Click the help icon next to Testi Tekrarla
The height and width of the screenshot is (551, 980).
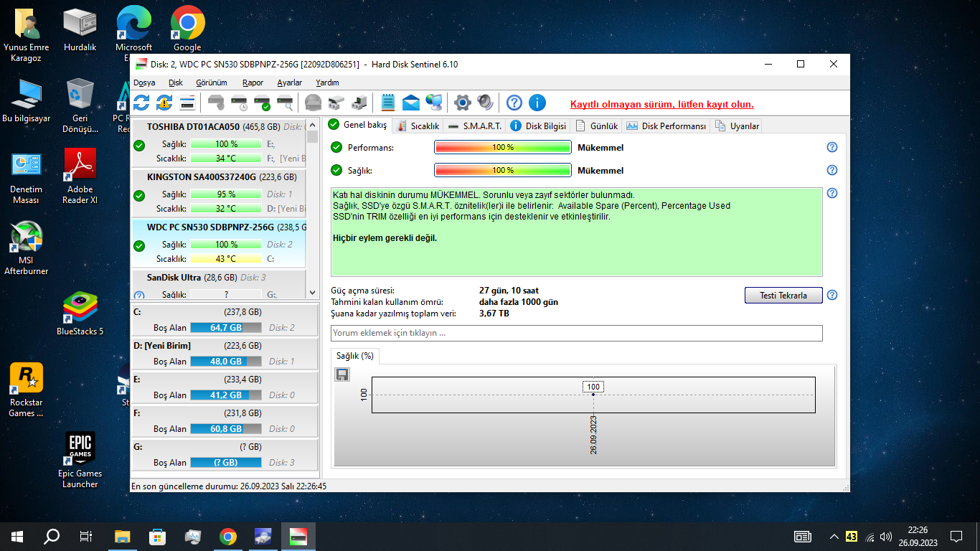pyautogui.click(x=832, y=295)
